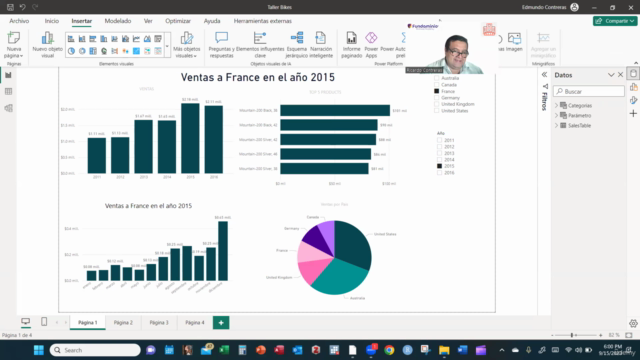Insert a Preguntas y respuestas visual
This screenshot has width=640, height=360.
pyautogui.click(x=221, y=44)
